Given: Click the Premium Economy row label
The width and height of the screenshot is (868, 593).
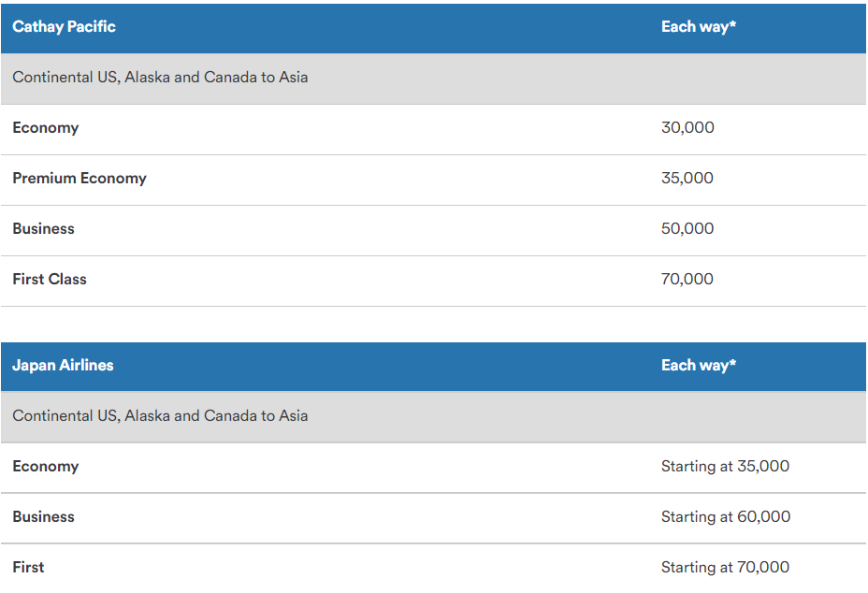Looking at the screenshot, I should click(x=80, y=179).
